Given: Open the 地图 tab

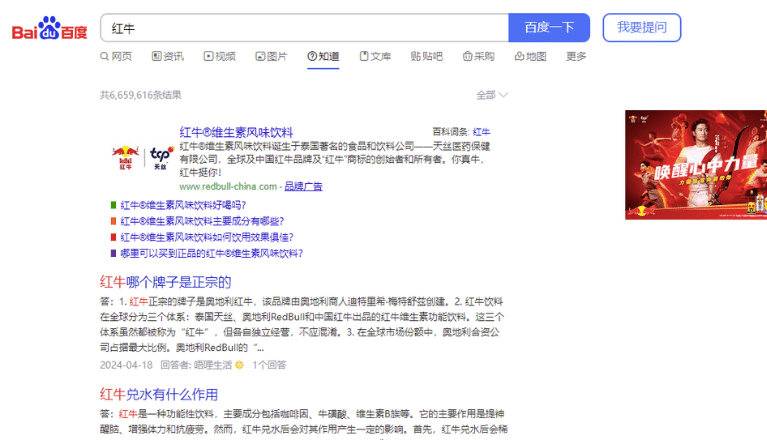Looking at the screenshot, I should [530, 56].
